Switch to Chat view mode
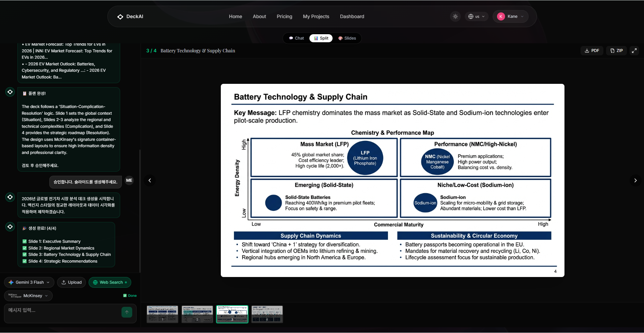The height and width of the screenshot is (333, 644). click(296, 38)
